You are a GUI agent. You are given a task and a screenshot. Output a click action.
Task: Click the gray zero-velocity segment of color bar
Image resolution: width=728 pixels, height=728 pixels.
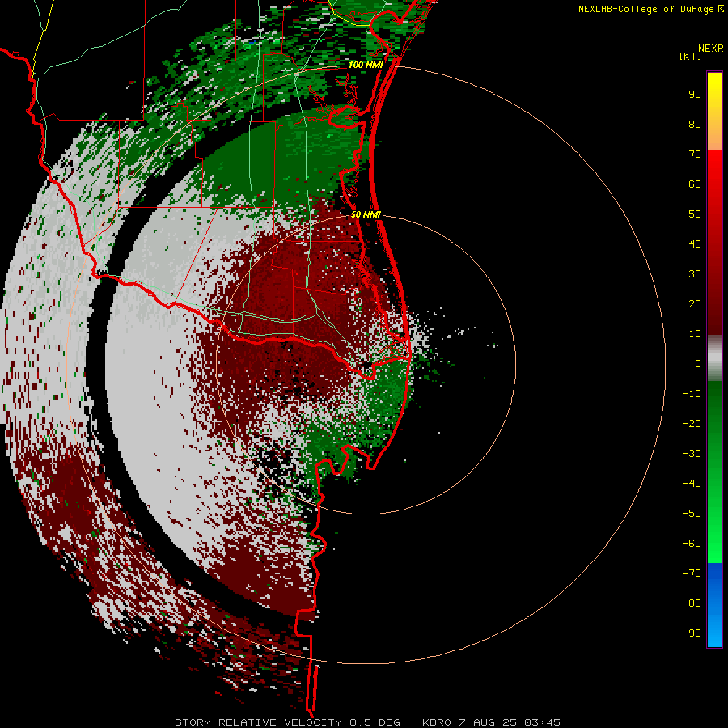714,358
